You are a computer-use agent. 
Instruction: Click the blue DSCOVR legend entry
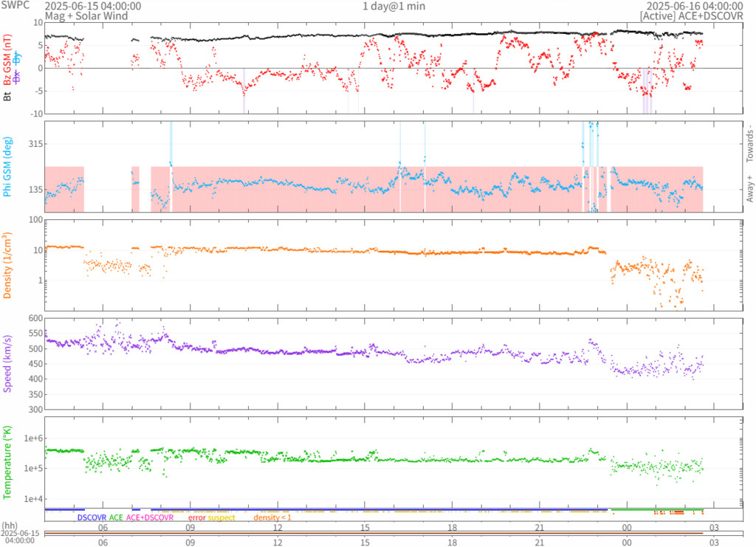coord(92,517)
